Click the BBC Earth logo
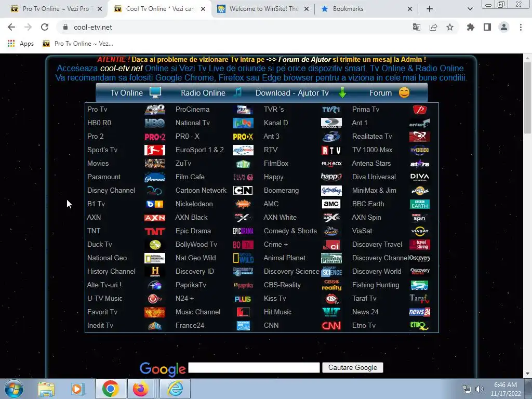532x399 pixels. coord(420,204)
